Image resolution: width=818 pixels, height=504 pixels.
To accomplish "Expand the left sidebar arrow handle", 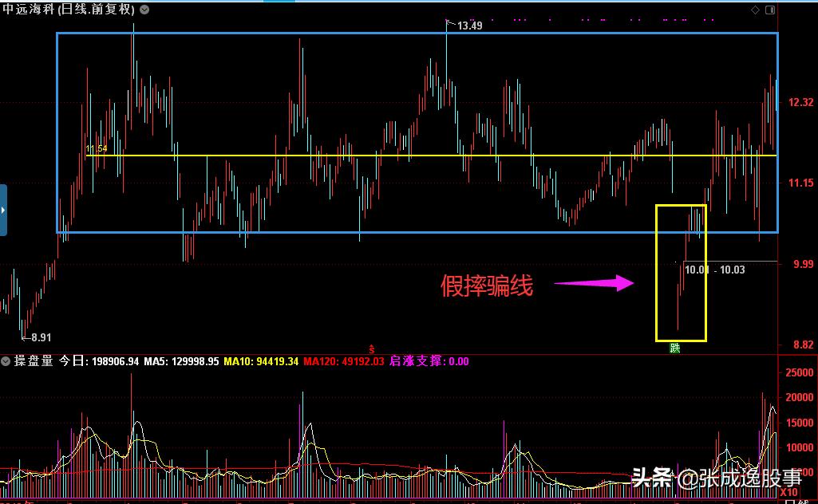I will [x=3, y=210].
